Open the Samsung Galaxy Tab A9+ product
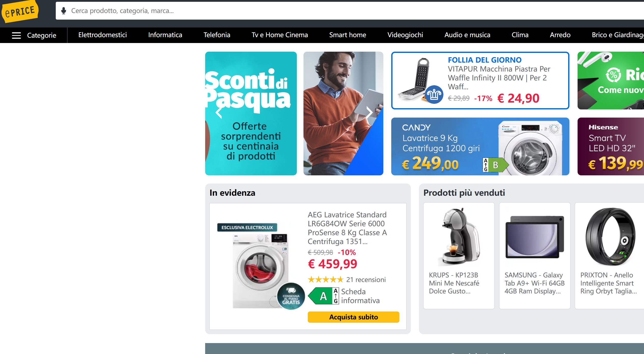The height and width of the screenshot is (354, 644). click(535, 256)
